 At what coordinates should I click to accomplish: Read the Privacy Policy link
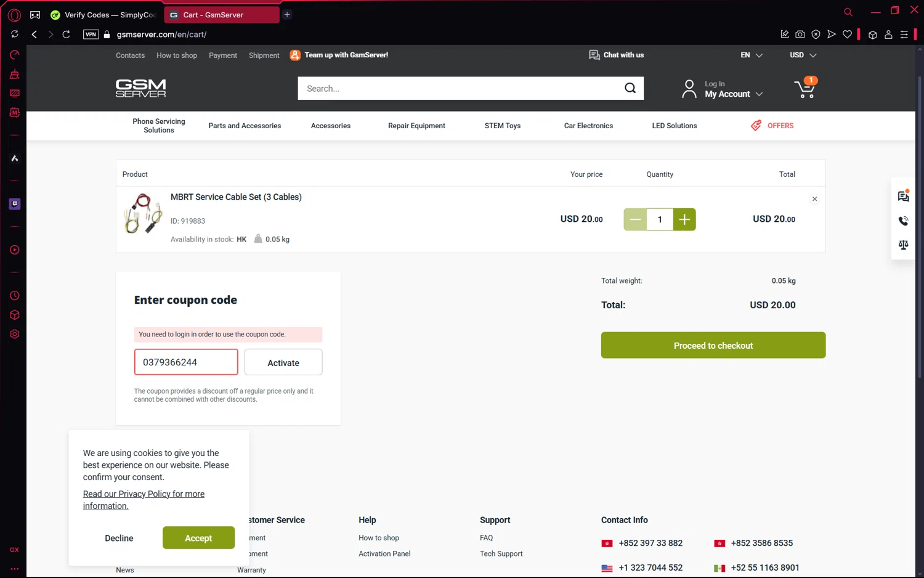click(x=144, y=500)
